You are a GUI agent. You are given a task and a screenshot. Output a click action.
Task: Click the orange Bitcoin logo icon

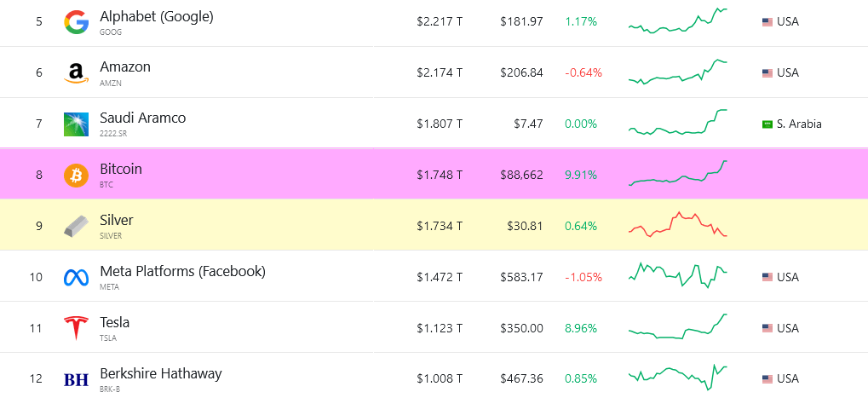click(77, 176)
